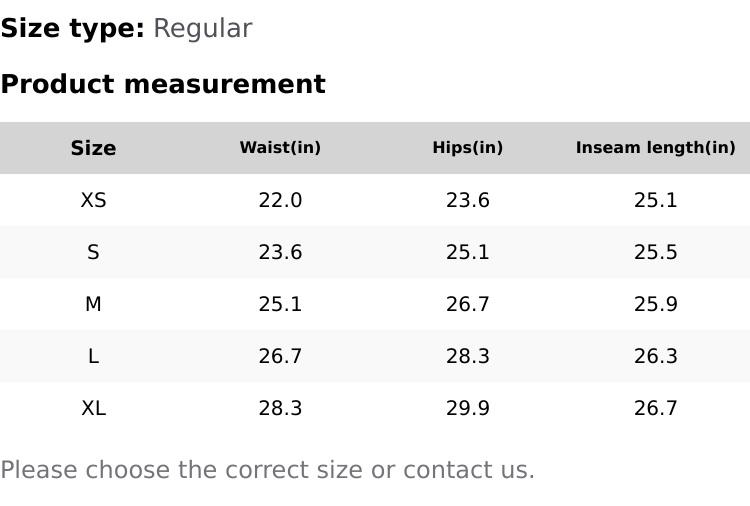Click the XS hips value 23.6
Screen dimensions: 750x506
(467, 200)
